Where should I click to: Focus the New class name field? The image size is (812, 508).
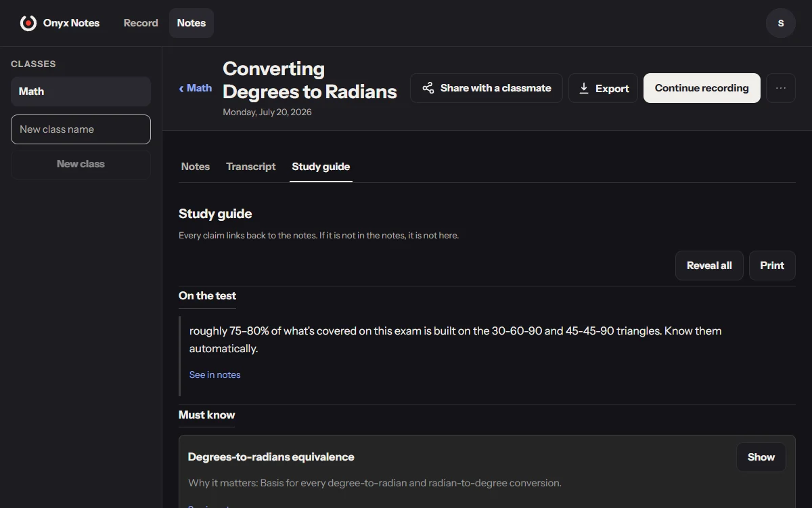81,129
